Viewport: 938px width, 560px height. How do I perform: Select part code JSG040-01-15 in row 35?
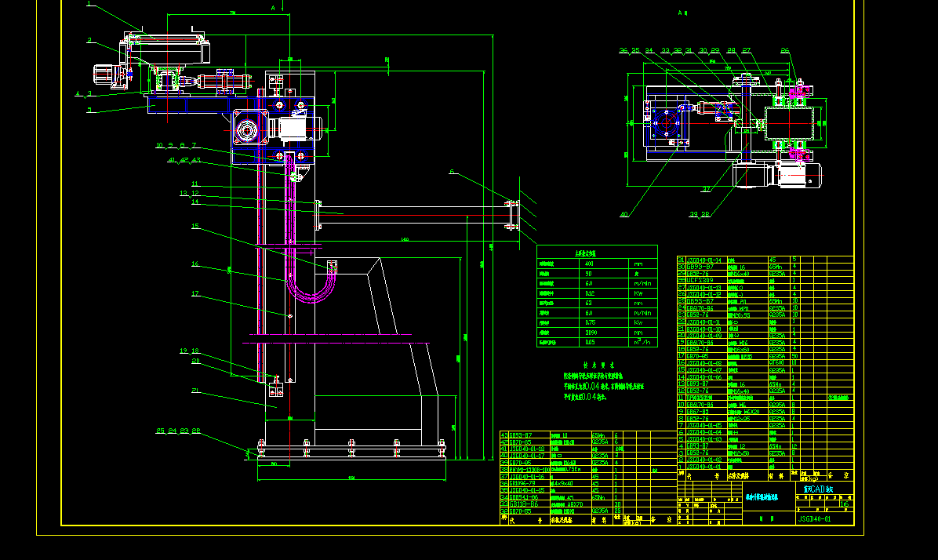coord(527,490)
